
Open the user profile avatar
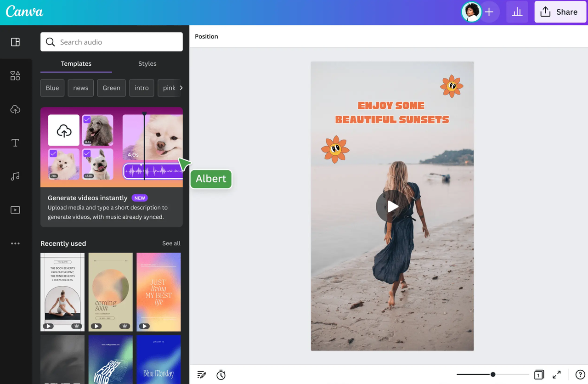pos(471,12)
